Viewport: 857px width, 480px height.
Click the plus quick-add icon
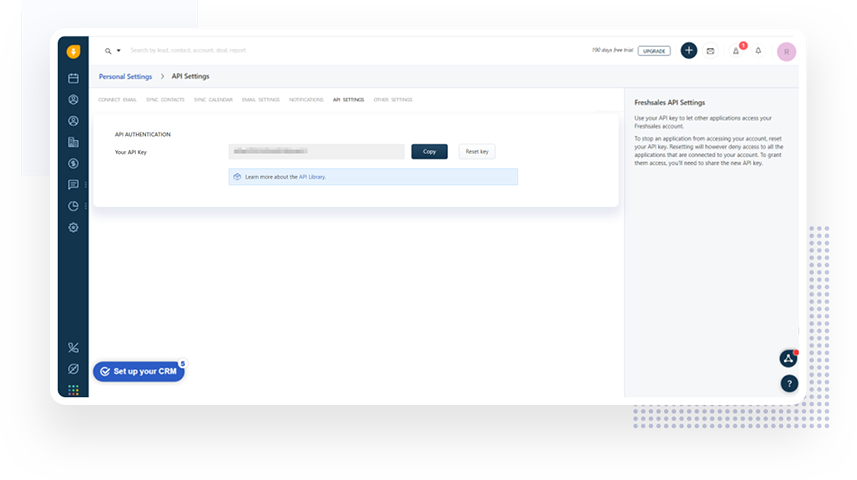click(689, 50)
